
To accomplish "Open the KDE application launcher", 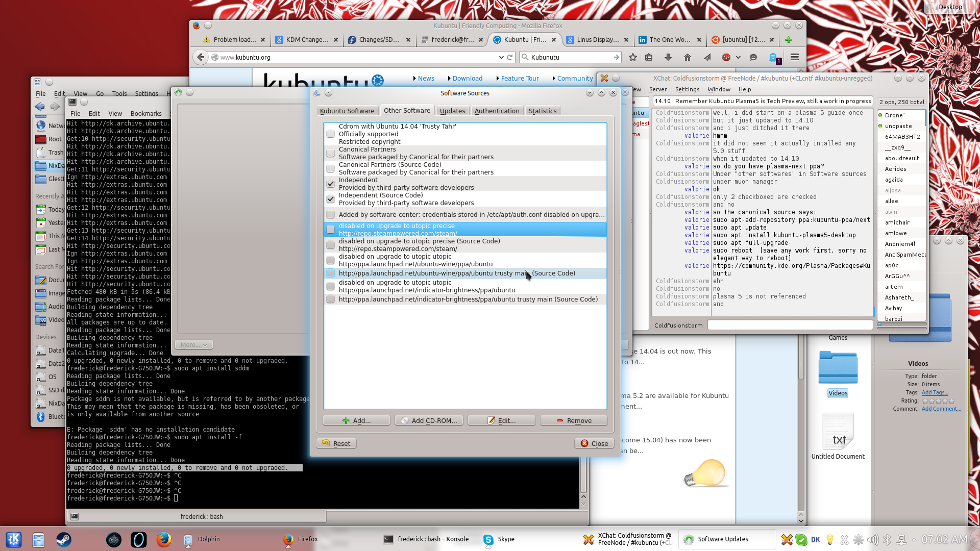I will coord(14,539).
